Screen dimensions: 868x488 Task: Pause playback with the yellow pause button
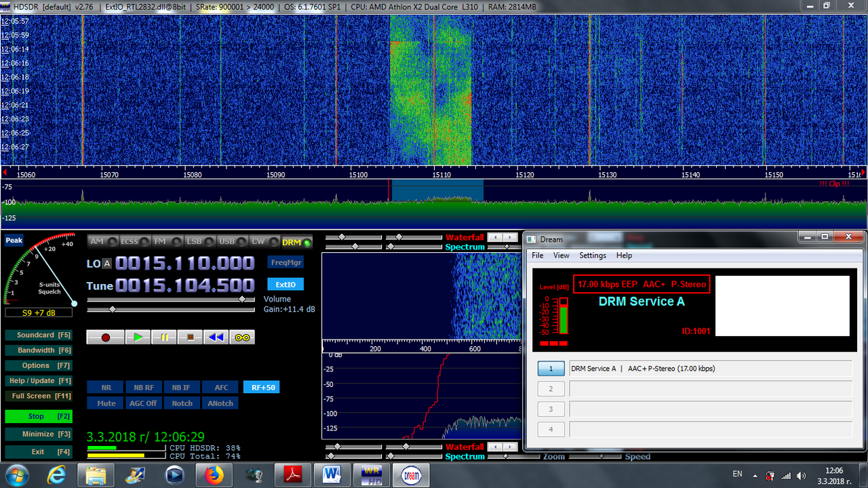(x=164, y=337)
